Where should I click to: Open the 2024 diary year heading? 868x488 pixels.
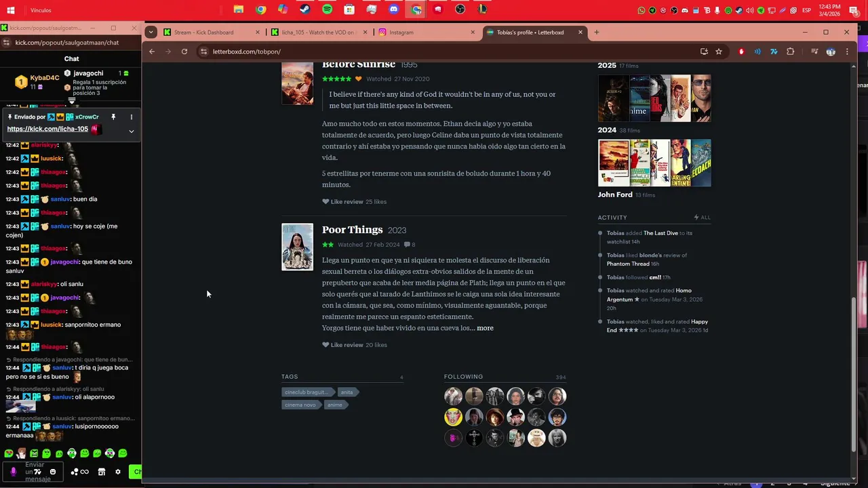[607, 130]
